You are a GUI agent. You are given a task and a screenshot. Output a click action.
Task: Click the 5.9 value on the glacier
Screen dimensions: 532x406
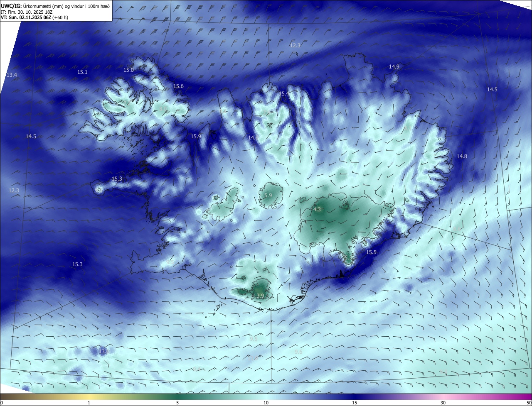[x=268, y=195]
